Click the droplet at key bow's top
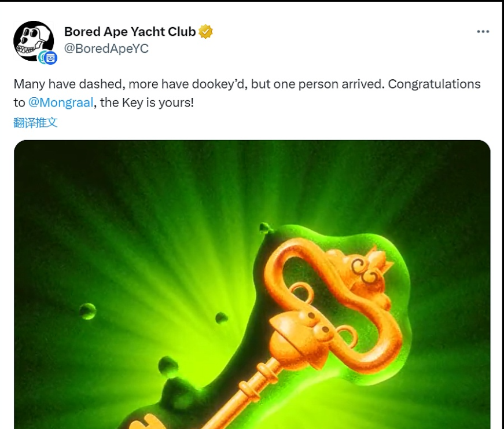This screenshot has height=429, width=504. click(x=265, y=228)
